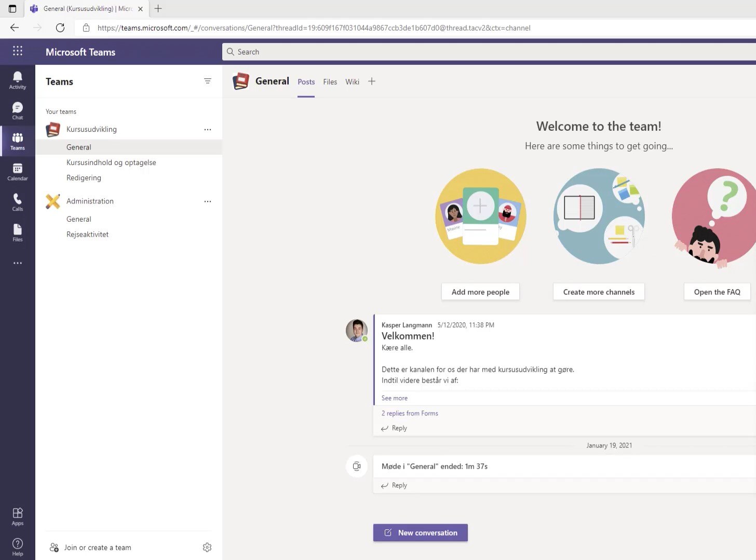Switch to the Wiki tab
The image size is (756, 560).
click(353, 82)
